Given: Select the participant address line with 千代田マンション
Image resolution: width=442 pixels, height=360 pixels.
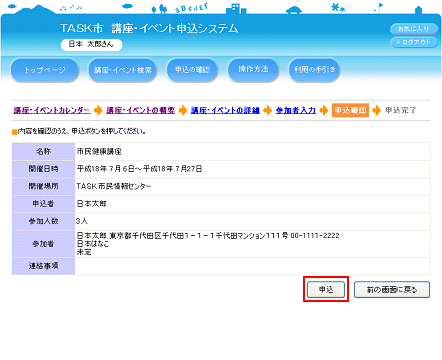Looking at the screenshot, I should click(208, 236).
